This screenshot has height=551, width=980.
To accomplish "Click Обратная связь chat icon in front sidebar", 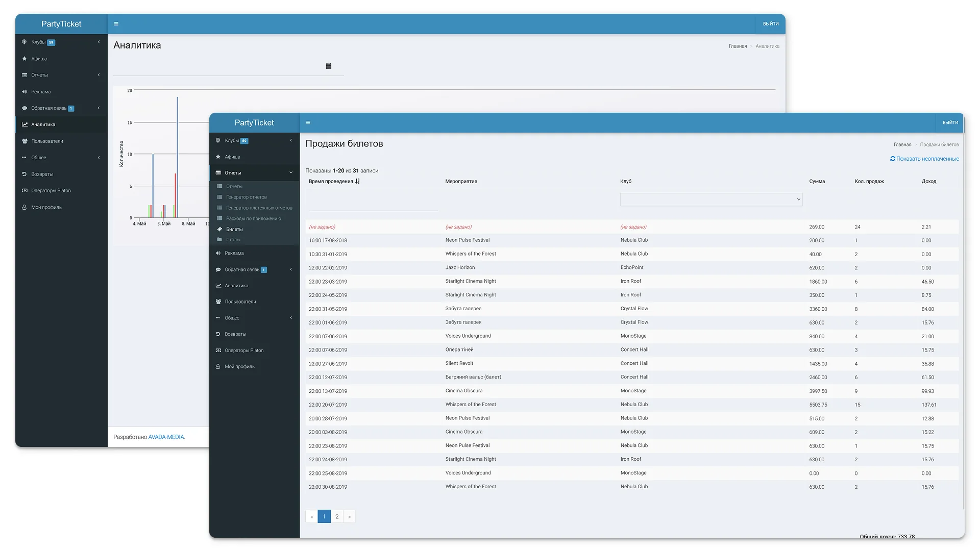I will 218,269.
